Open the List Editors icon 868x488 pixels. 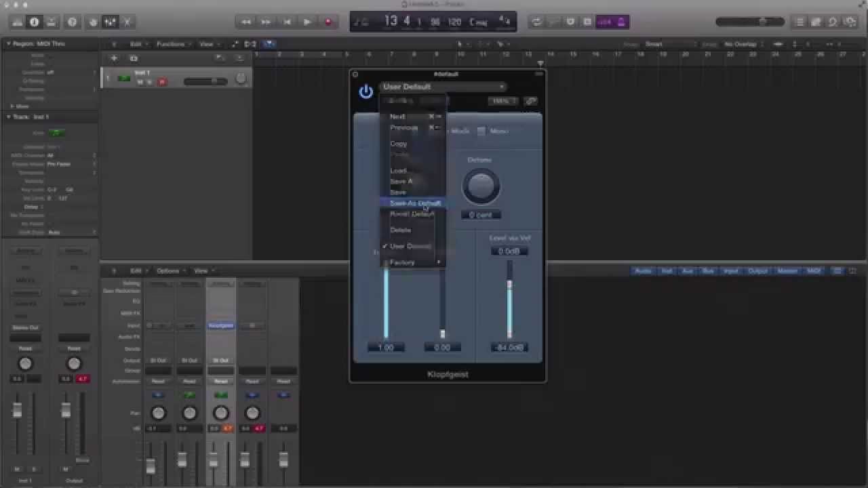[x=800, y=22]
